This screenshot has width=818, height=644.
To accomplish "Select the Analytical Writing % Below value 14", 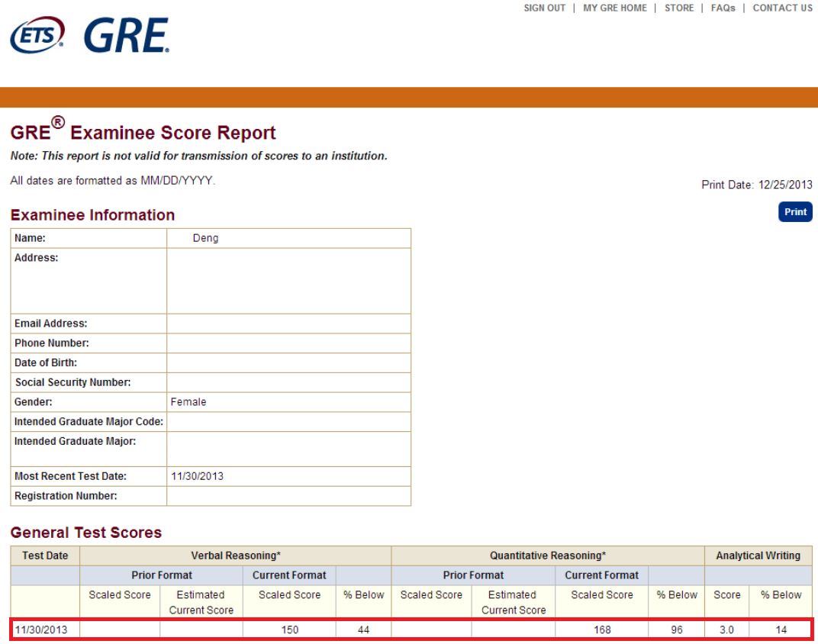I will click(781, 630).
